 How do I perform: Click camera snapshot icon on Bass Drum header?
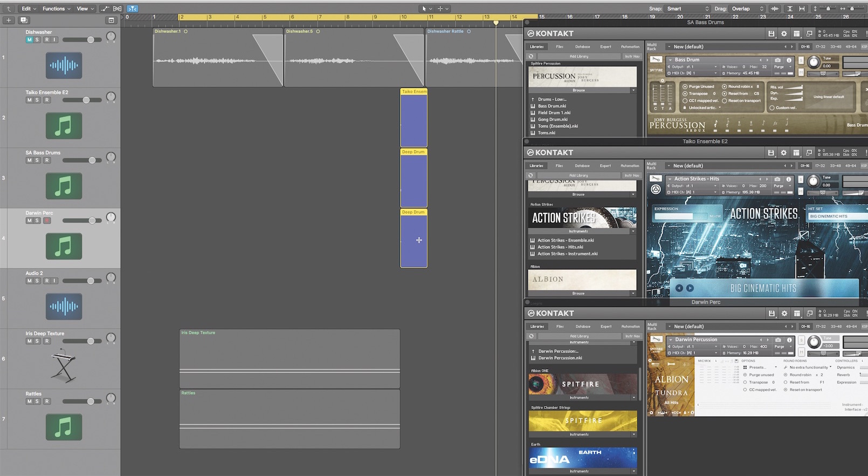(778, 60)
